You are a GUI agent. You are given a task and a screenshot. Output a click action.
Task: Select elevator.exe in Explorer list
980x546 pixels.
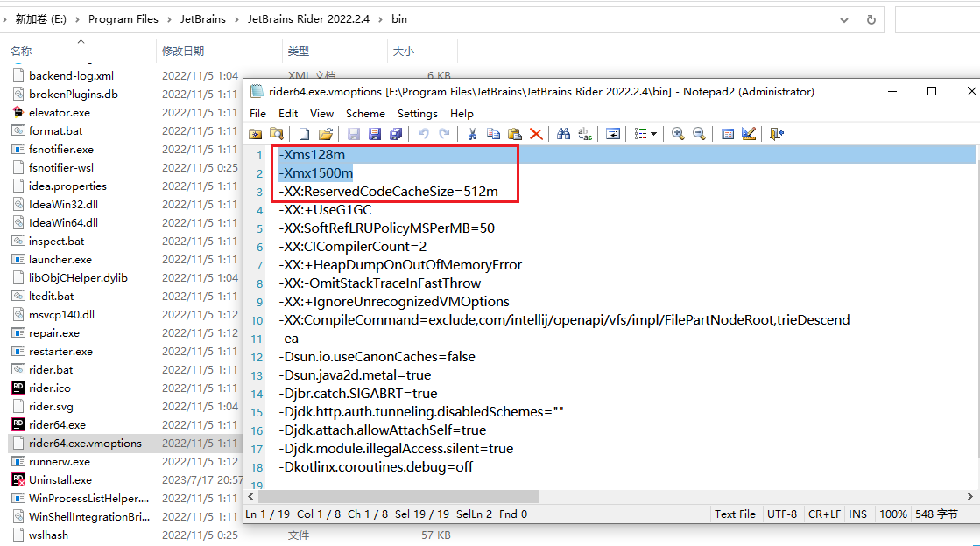tap(59, 113)
